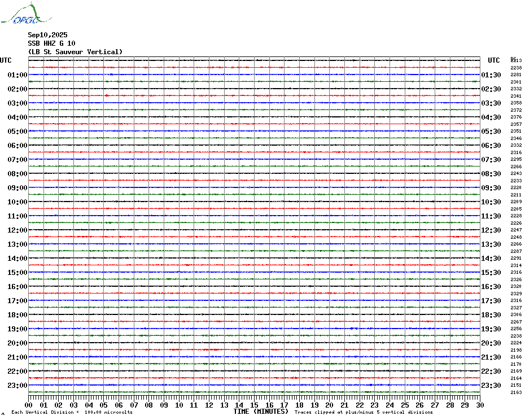Click the 13:00 hour label
525x420 pixels.
pyautogui.click(x=17, y=244)
